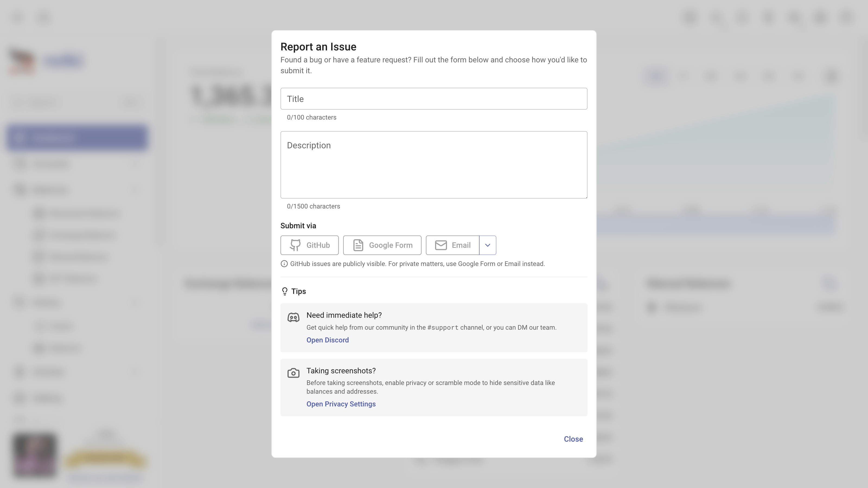Click the lightbulb icon next to Tips

284,291
